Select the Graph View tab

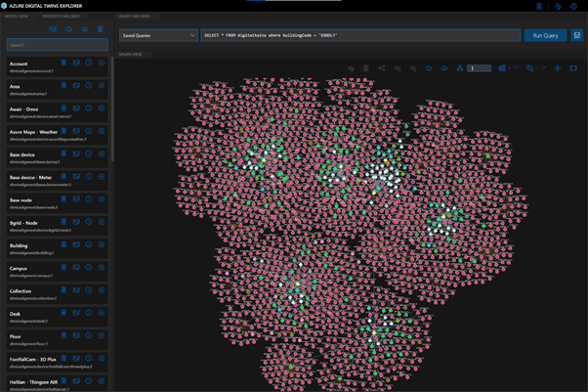pos(130,55)
